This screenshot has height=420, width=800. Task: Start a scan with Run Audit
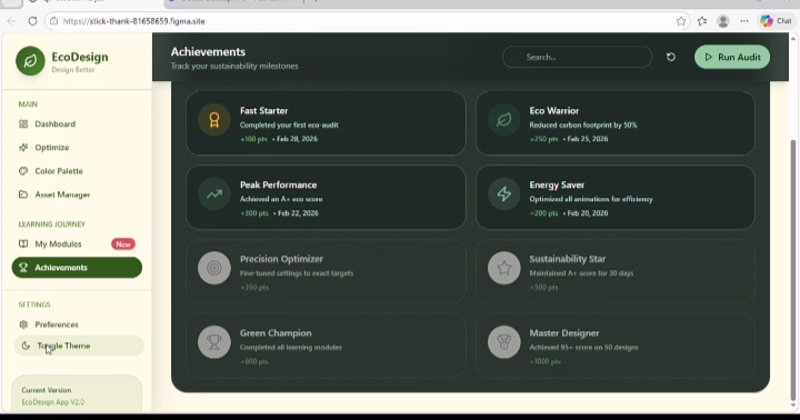[732, 57]
